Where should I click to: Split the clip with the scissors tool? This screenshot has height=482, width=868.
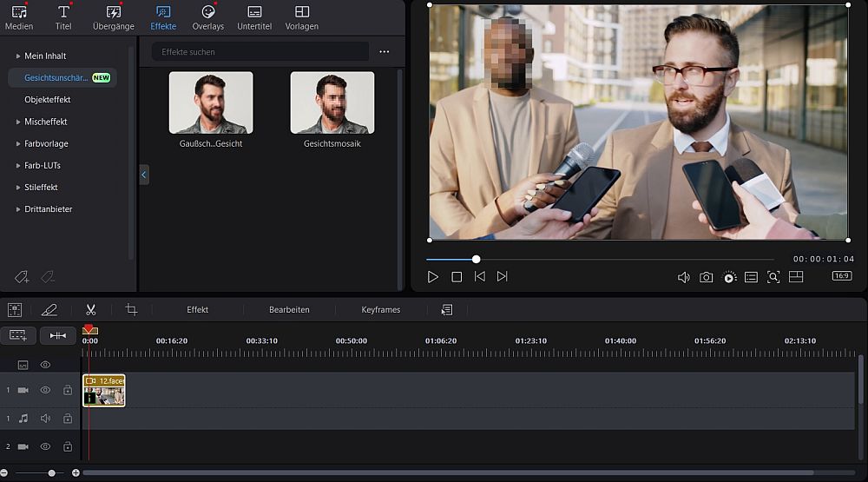pos(91,310)
